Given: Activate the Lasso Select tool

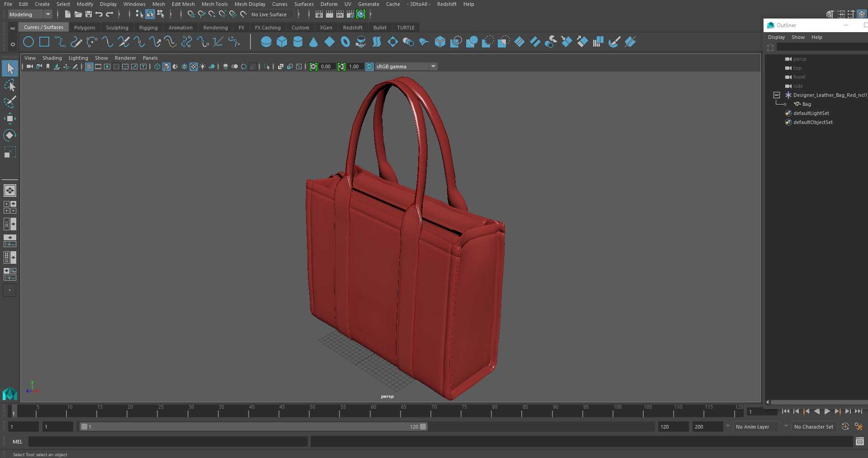Looking at the screenshot, I should [10, 86].
